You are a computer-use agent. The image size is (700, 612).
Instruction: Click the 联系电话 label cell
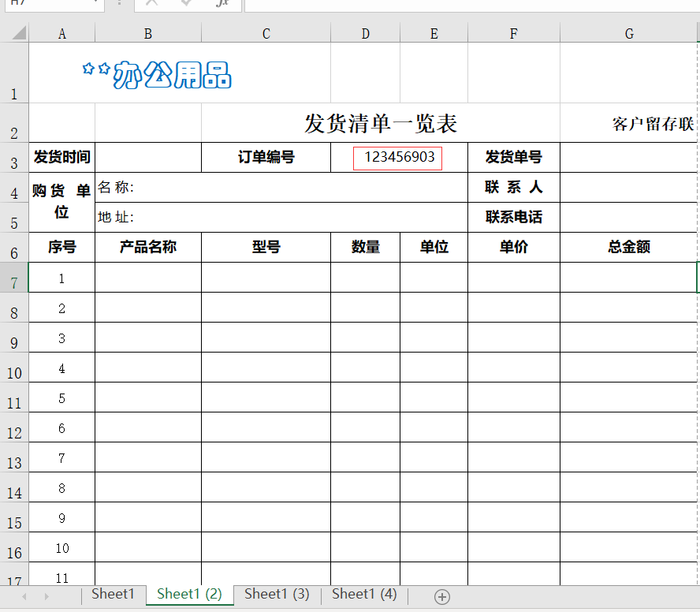pos(514,218)
